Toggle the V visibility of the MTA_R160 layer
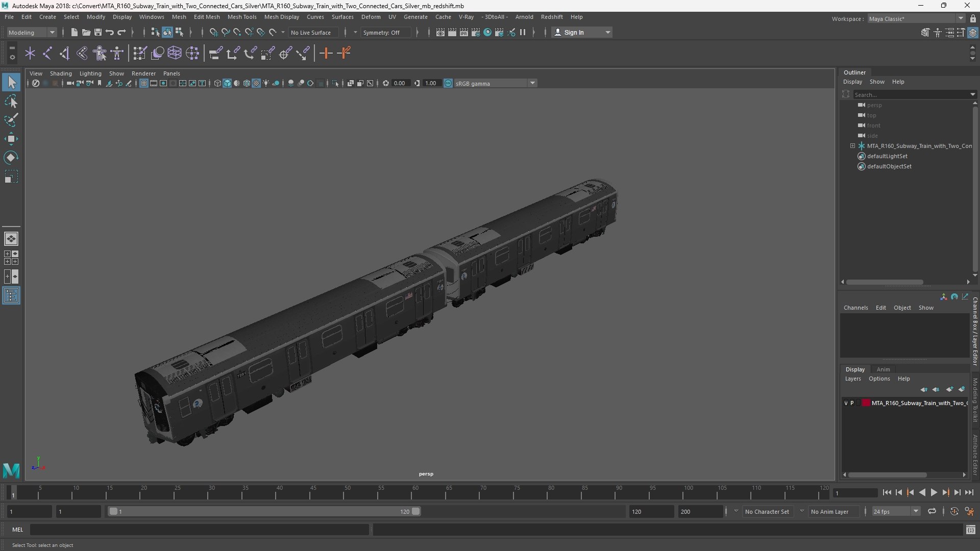The image size is (980, 551). (x=846, y=403)
